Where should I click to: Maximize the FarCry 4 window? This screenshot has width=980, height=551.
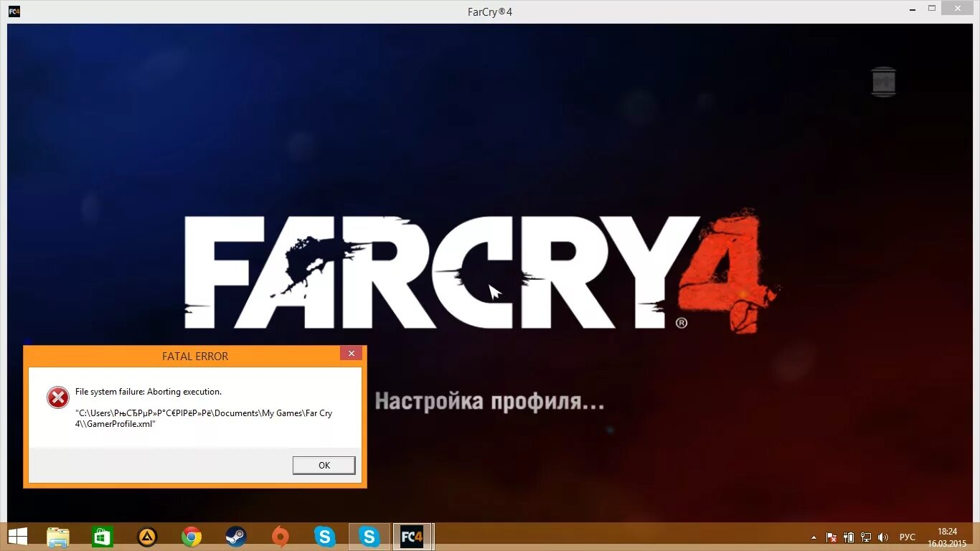coord(932,9)
